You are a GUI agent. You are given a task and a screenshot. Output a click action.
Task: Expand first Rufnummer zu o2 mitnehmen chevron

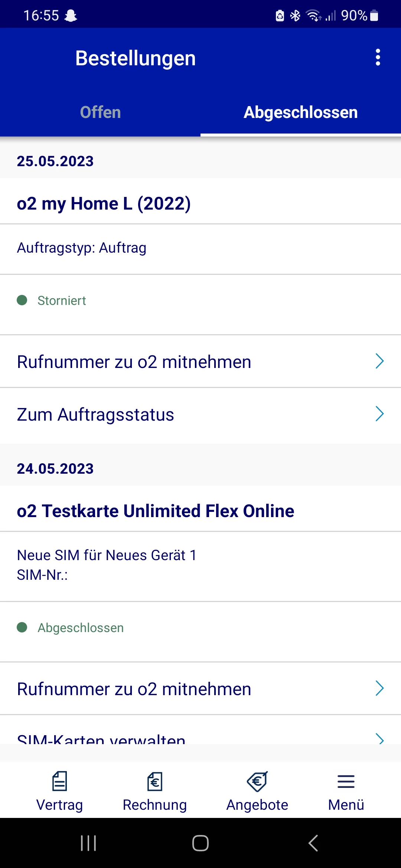point(379,361)
